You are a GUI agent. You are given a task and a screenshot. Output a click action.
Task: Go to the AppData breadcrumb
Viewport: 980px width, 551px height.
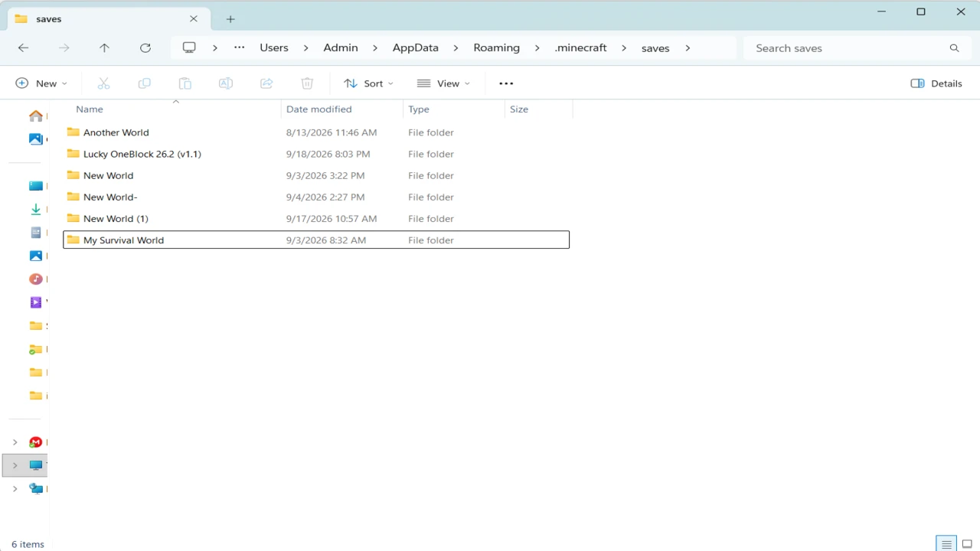click(416, 47)
